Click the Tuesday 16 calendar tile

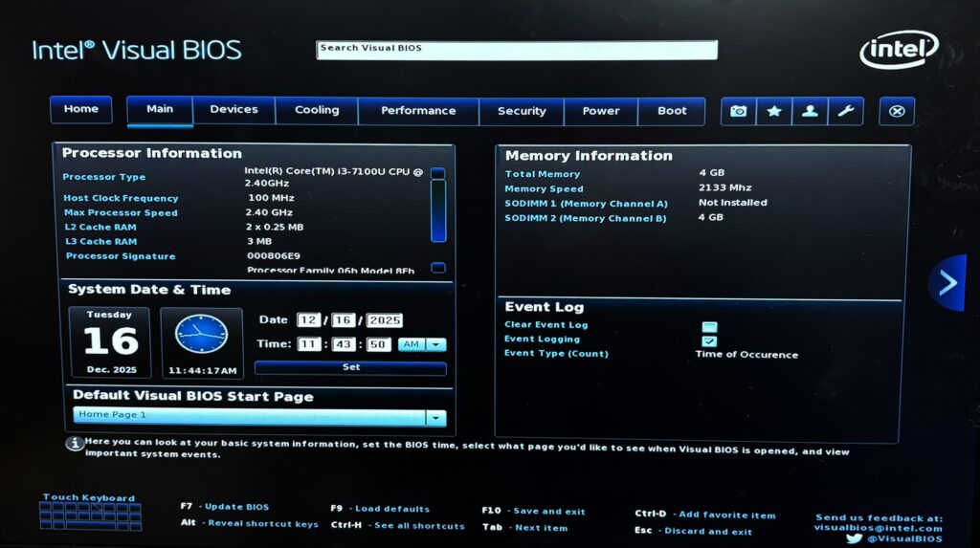pos(110,341)
